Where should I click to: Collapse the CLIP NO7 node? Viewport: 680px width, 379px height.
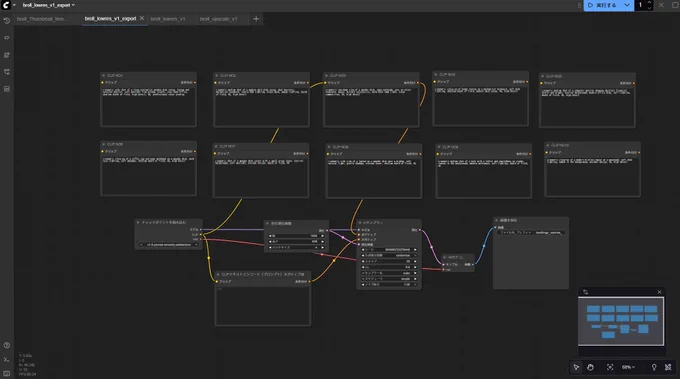pyautogui.click(x=216, y=147)
